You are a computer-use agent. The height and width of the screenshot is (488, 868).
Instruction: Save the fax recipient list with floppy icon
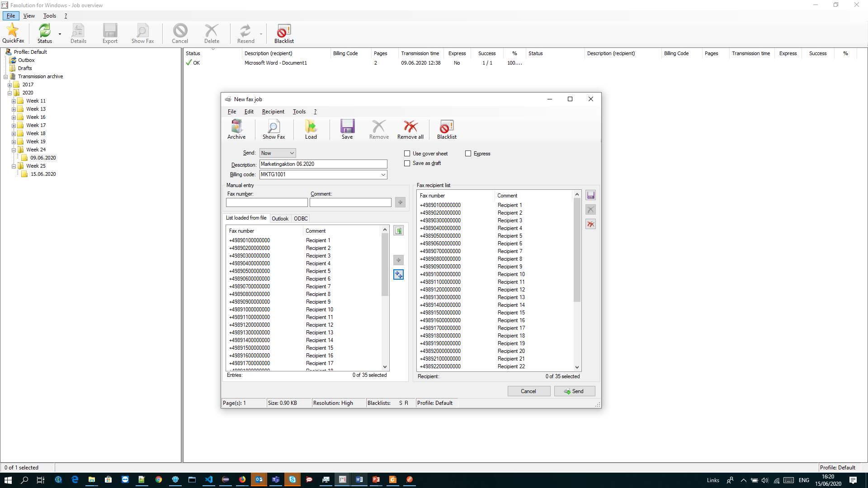pyautogui.click(x=591, y=195)
